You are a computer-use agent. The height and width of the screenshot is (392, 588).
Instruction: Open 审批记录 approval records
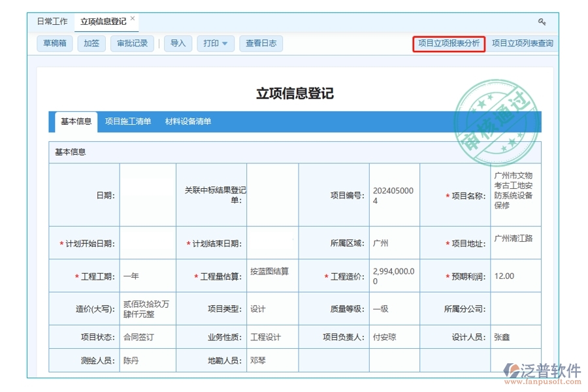(x=133, y=44)
